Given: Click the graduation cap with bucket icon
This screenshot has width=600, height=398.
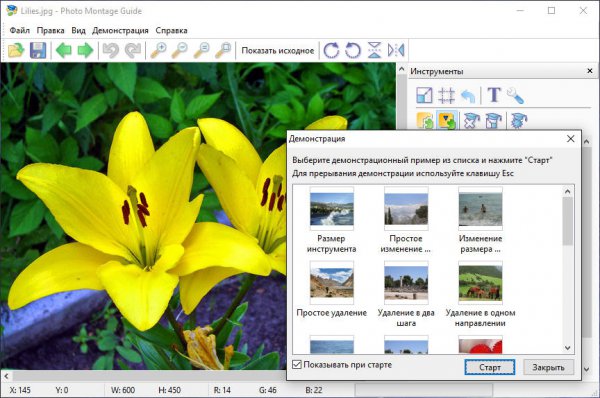Looking at the screenshot, I should coord(493,121).
